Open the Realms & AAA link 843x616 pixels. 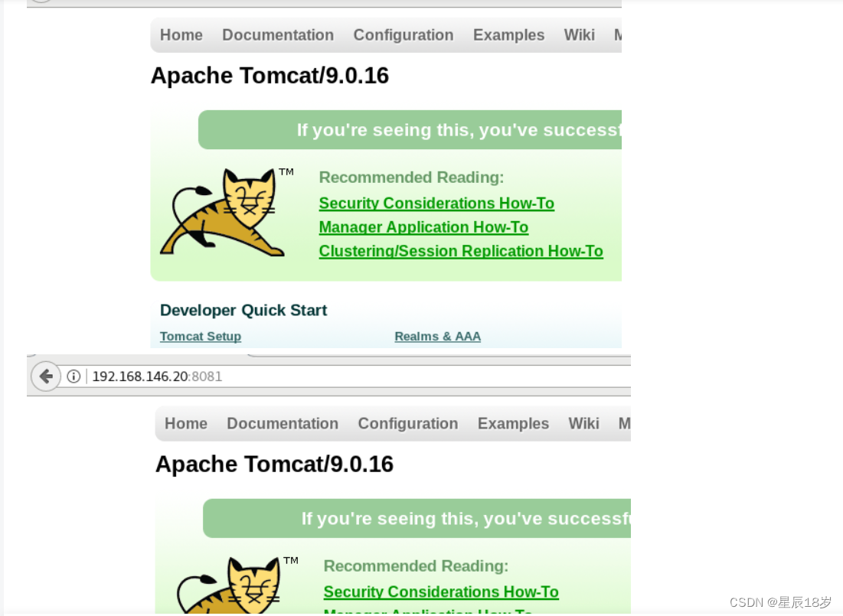coord(437,336)
